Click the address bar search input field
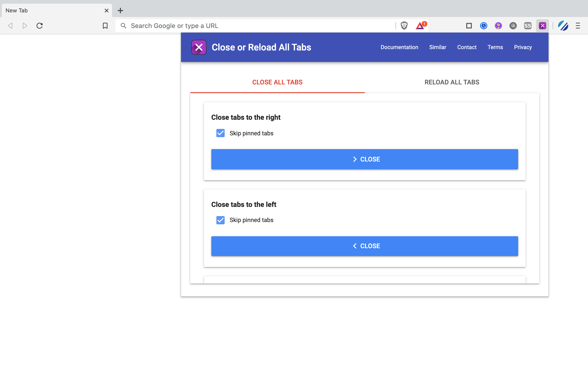 [x=260, y=26]
